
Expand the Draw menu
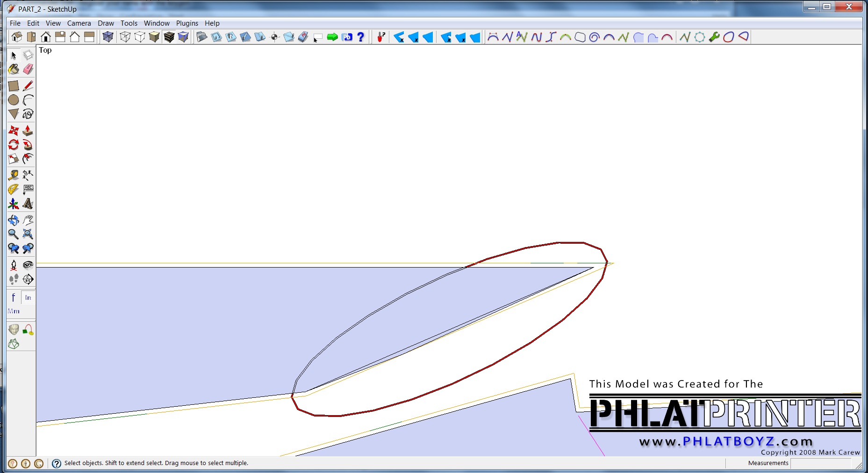[106, 23]
